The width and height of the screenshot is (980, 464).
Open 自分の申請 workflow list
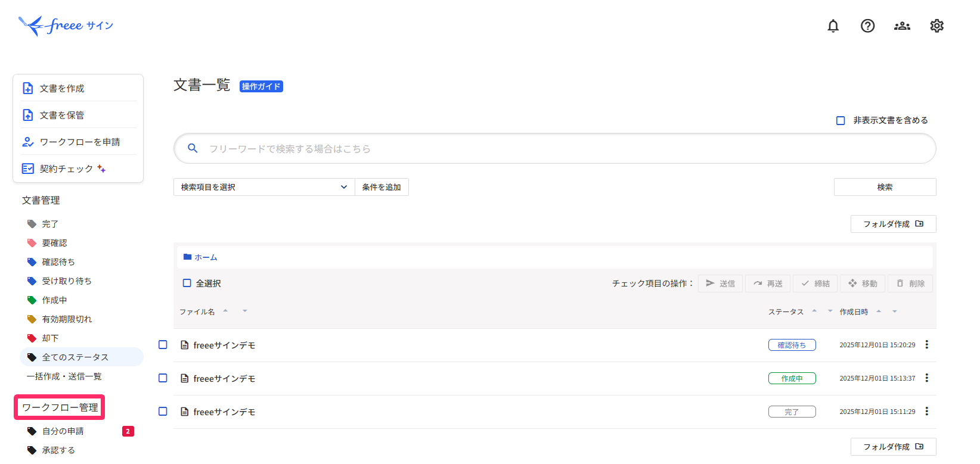[63, 431]
